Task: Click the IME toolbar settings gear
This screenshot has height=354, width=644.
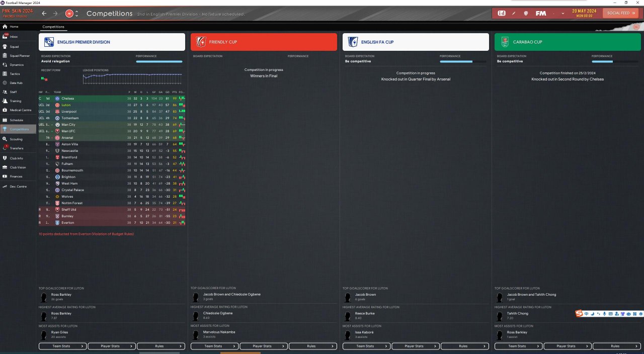Action: point(640,314)
